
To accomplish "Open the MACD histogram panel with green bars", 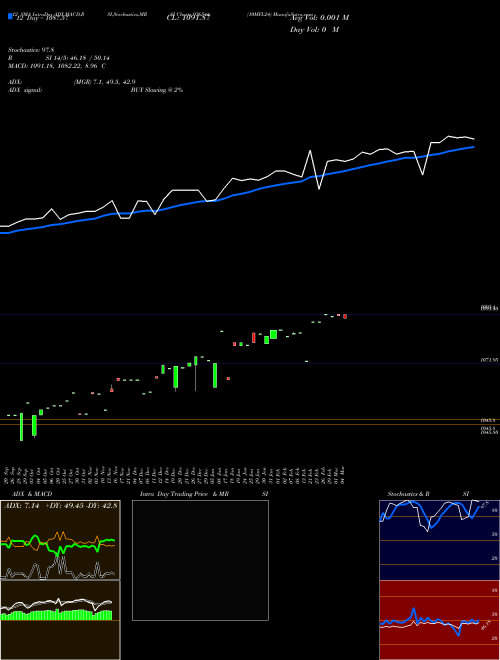I will tap(60, 620).
